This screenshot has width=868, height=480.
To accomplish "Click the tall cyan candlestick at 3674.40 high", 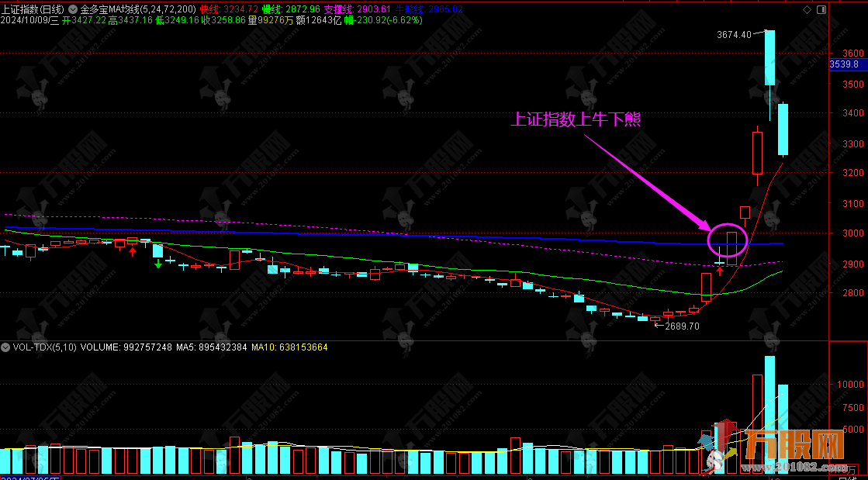I will 769,57.
